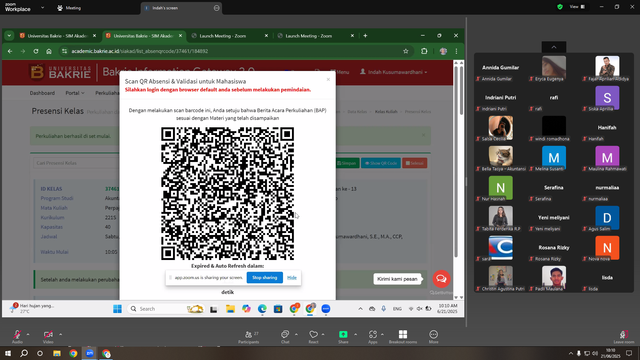
Task: Click the green Share screen icon
Action: coord(343,334)
